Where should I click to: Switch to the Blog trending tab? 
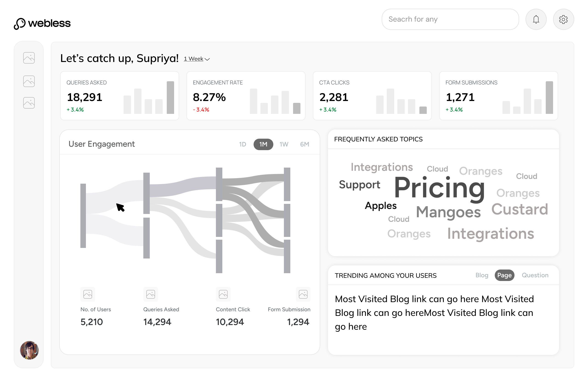coord(481,275)
